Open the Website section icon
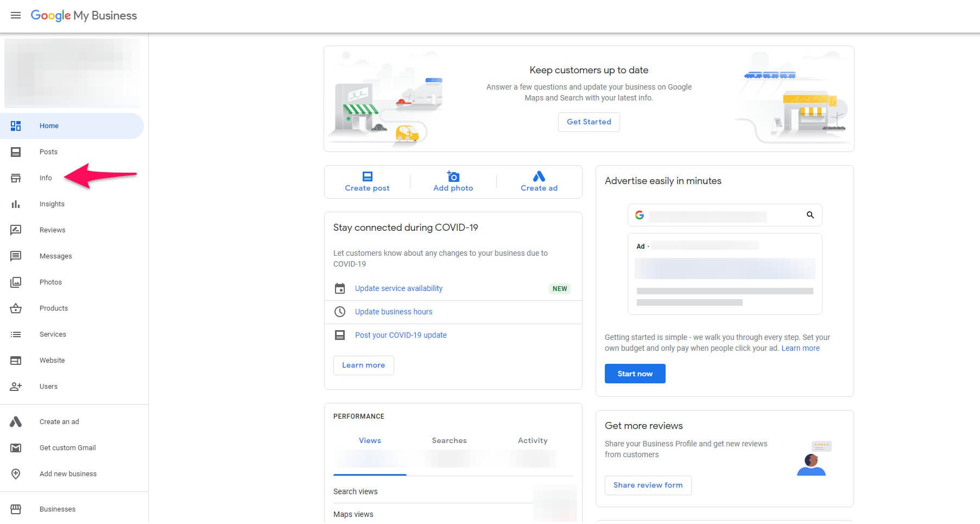The image size is (980, 524). [x=16, y=360]
